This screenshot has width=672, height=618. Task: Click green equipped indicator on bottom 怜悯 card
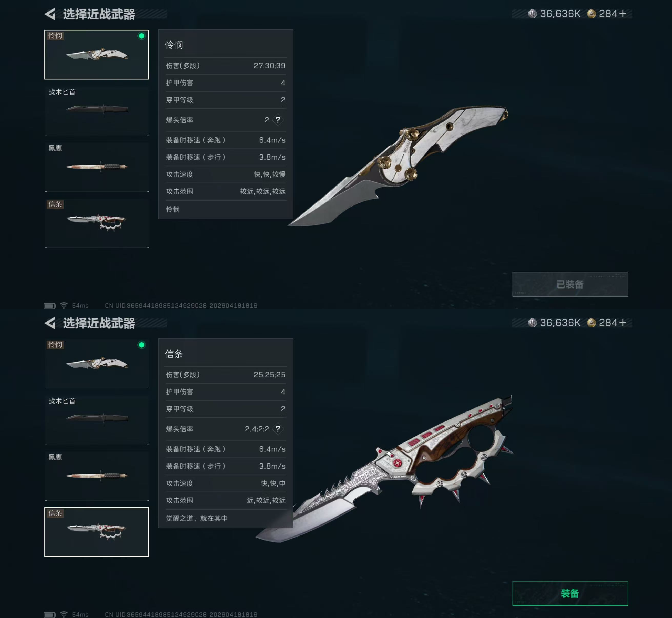(141, 345)
